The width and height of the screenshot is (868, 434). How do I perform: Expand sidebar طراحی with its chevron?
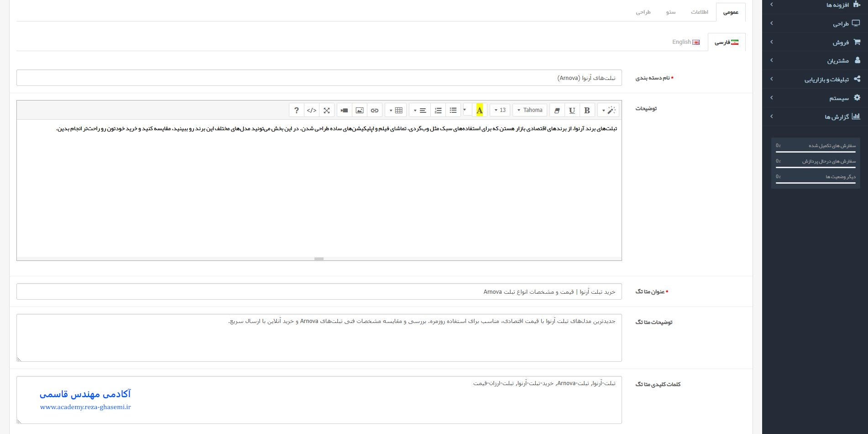772,23
